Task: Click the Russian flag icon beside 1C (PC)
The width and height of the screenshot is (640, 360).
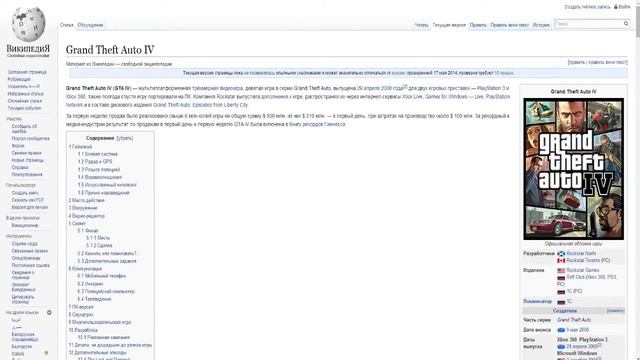Action: pyautogui.click(x=561, y=291)
